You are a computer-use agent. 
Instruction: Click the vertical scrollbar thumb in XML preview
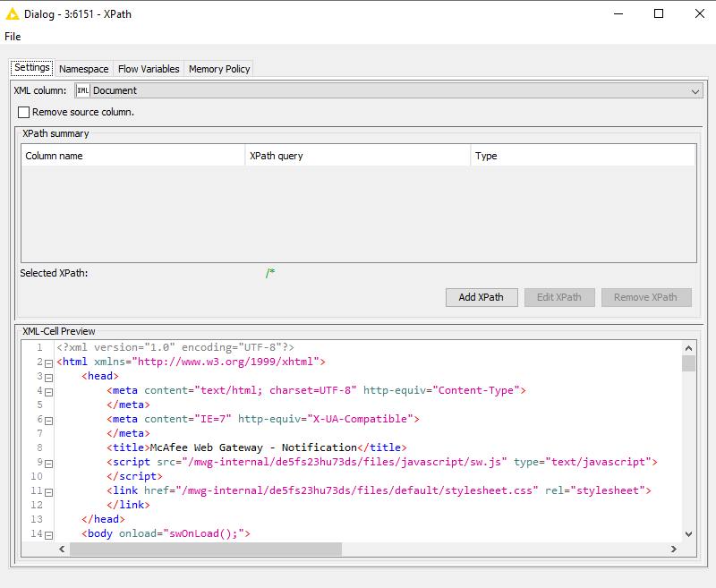pyautogui.click(x=689, y=363)
